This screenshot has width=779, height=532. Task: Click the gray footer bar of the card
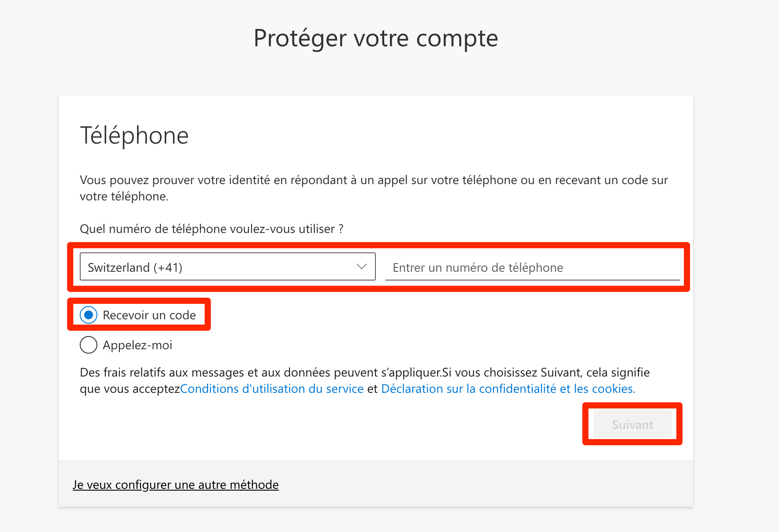441,484
